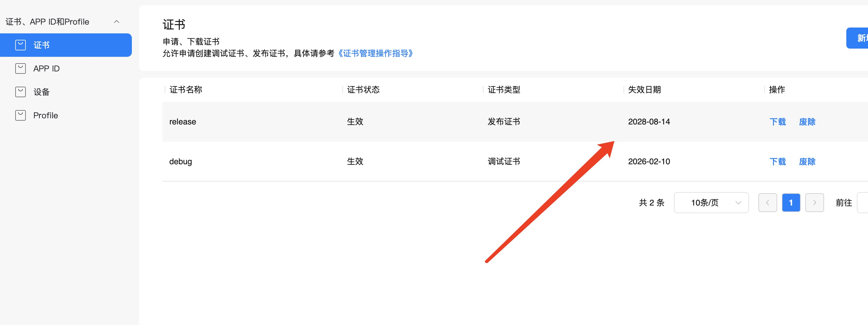The image size is (868, 325).
Task: Revoke the release certificate
Action: (807, 122)
